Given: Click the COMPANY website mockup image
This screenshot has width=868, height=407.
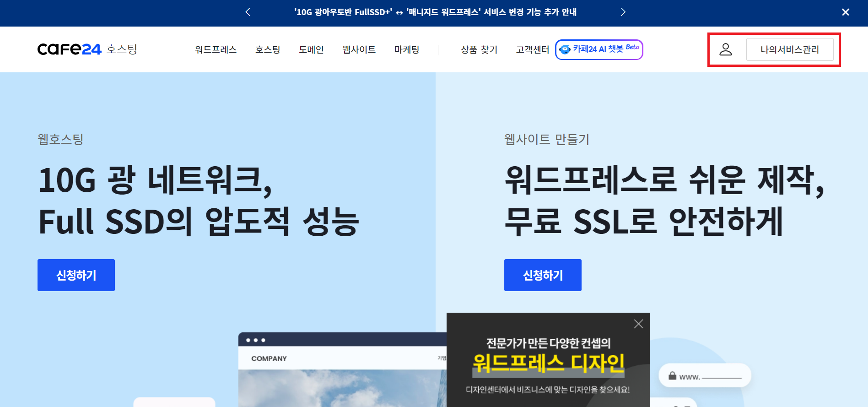Looking at the screenshot, I should click(x=342, y=370).
